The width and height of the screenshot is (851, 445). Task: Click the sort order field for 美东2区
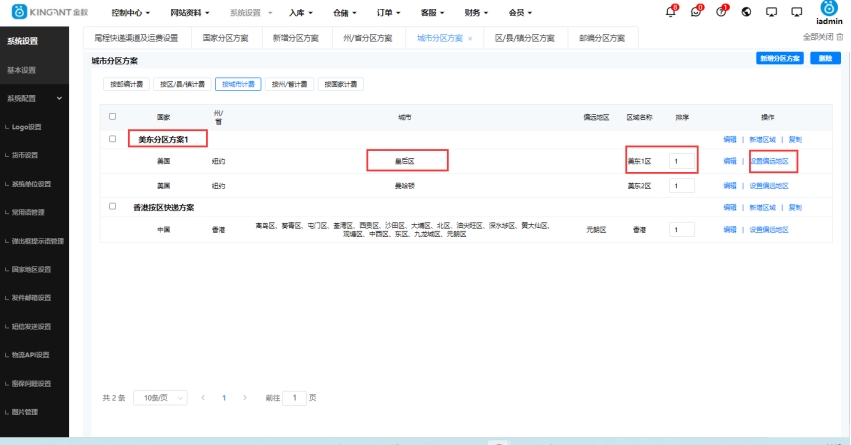pyautogui.click(x=682, y=186)
